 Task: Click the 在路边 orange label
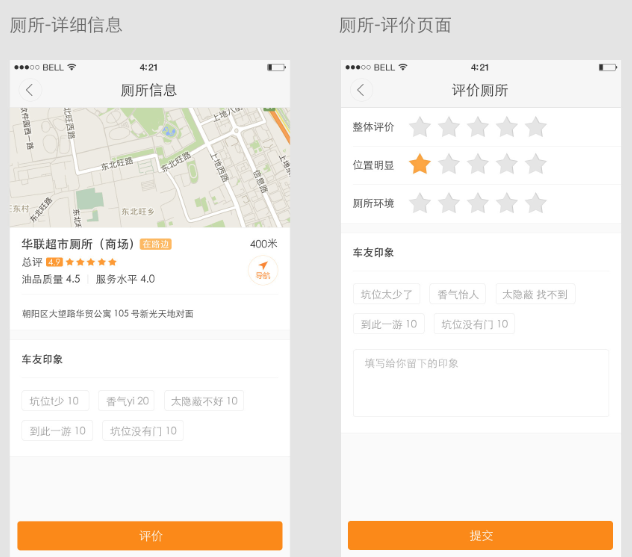coord(156,244)
